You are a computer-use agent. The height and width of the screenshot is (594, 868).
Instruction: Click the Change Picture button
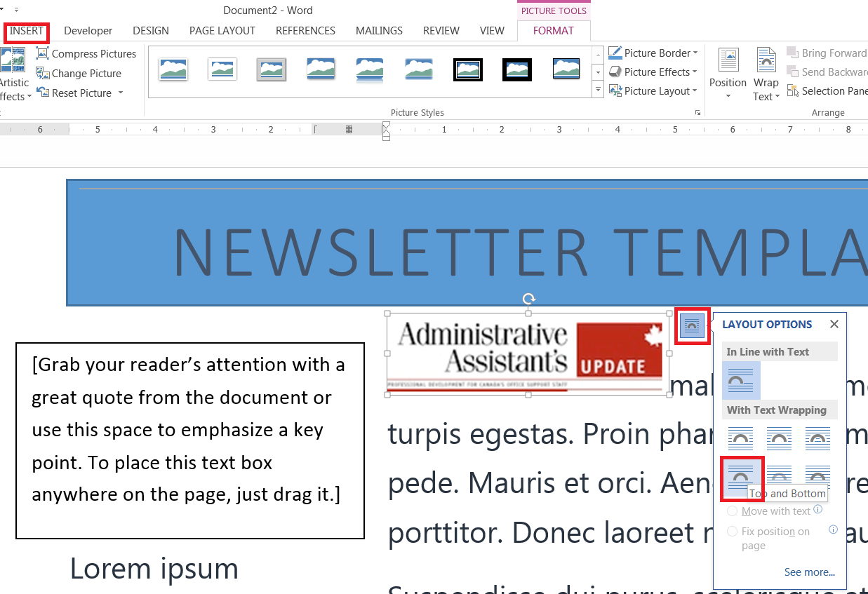pos(79,73)
